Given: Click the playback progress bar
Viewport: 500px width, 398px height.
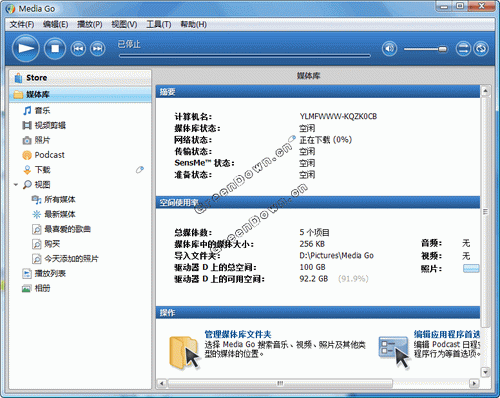Looking at the screenshot, I should tap(245, 56).
